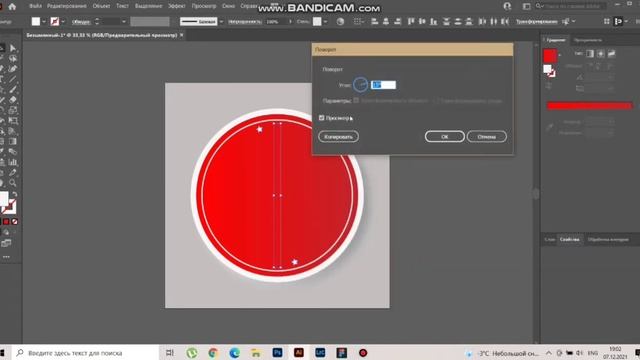Align horizontal left icon in control bar

(x=374, y=22)
